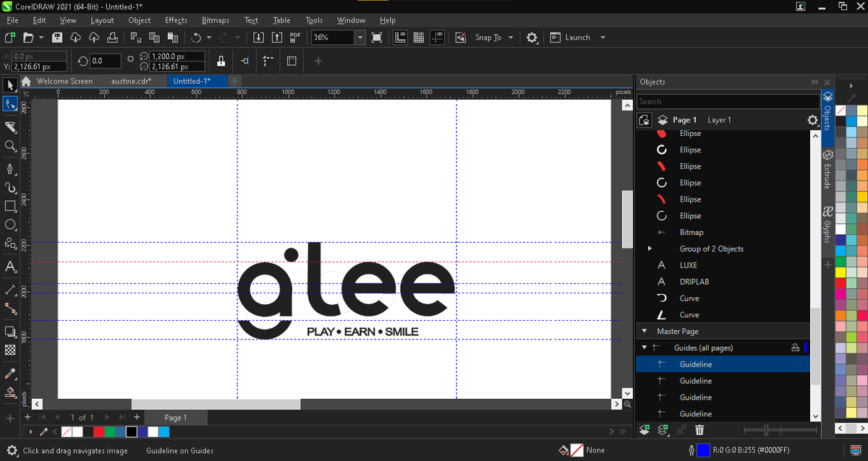Open the Window menu

click(x=351, y=20)
